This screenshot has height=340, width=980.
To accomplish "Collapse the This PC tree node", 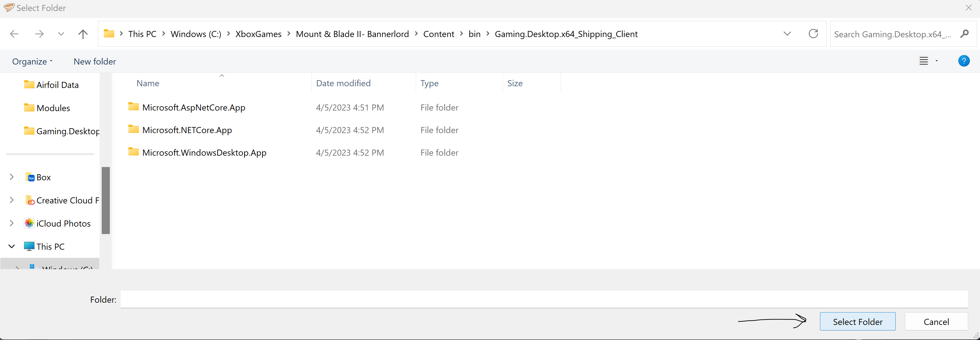I will pyautogui.click(x=12, y=247).
